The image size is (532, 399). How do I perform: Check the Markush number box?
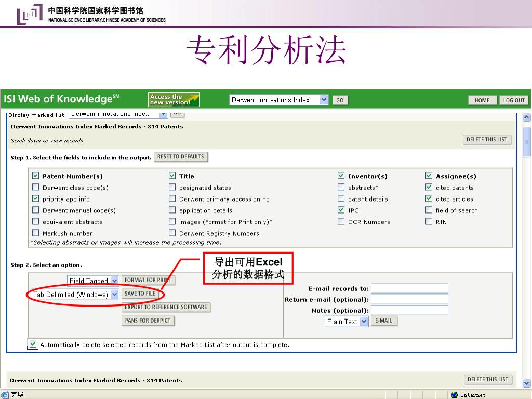pos(36,233)
